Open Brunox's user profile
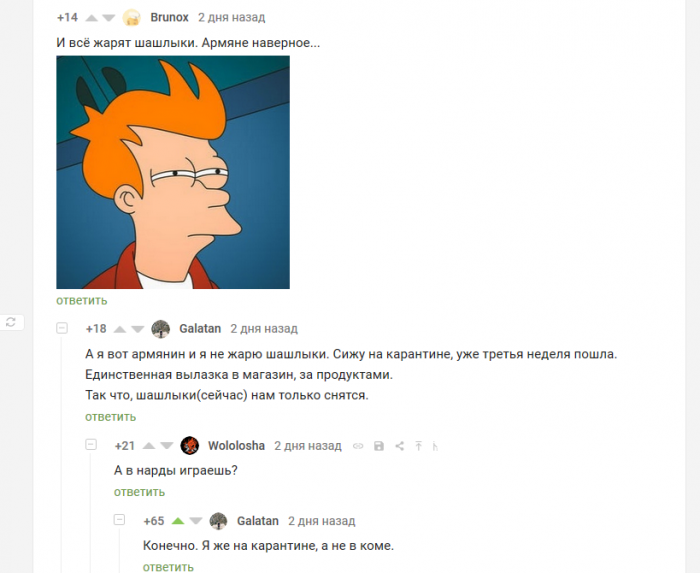700x573 pixels. click(169, 17)
